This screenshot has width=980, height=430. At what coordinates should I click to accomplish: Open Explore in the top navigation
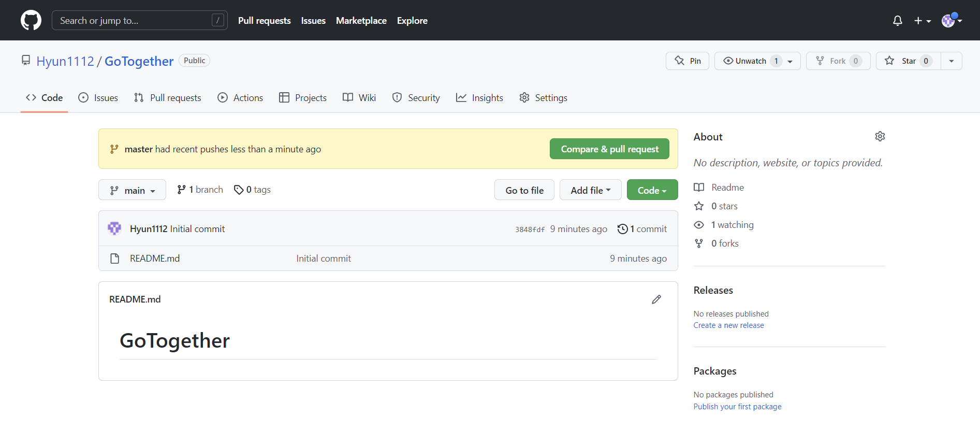point(412,21)
